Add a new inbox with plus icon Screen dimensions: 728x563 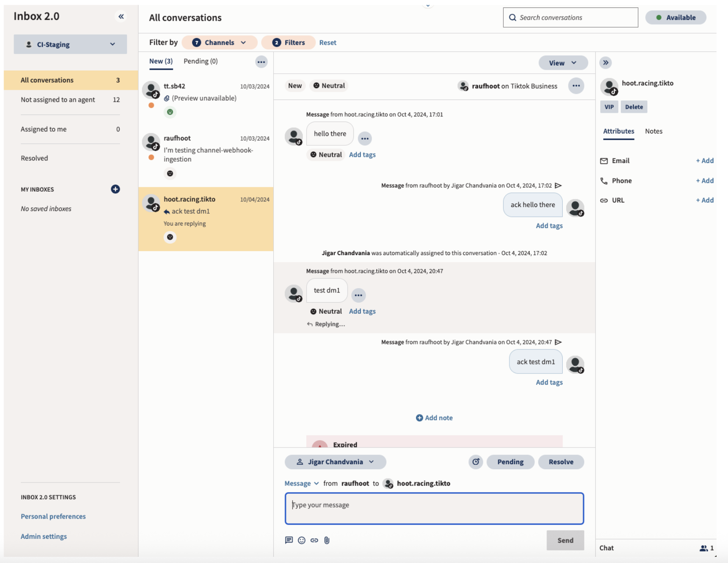[x=115, y=189]
